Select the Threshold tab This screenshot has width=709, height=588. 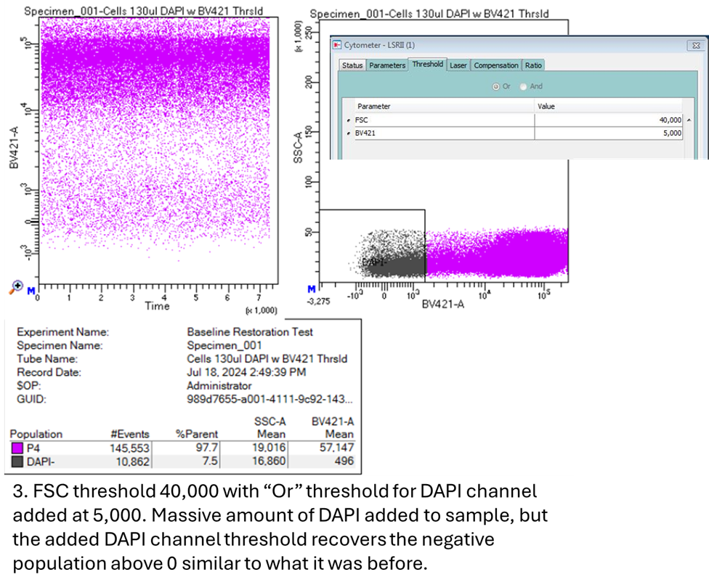click(427, 65)
